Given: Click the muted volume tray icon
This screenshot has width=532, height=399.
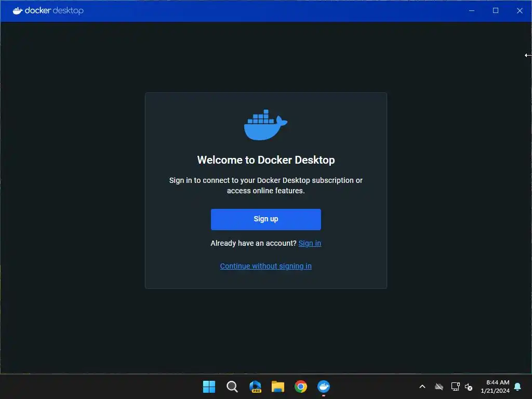Looking at the screenshot, I should (x=469, y=387).
